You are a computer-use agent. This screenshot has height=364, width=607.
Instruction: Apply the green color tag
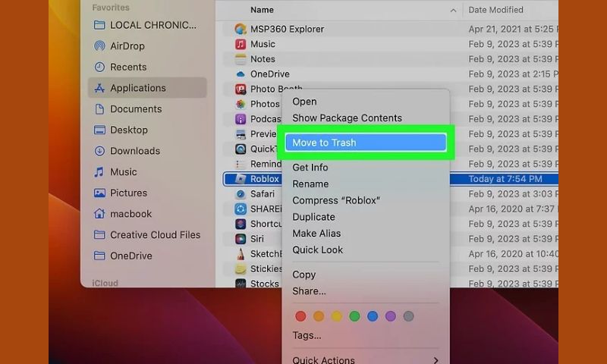pos(354,316)
